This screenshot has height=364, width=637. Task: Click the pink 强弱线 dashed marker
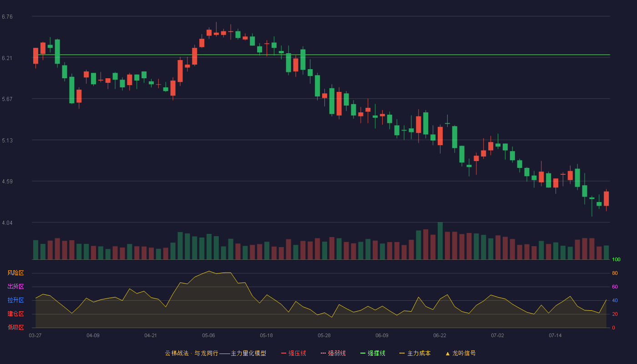(323, 353)
